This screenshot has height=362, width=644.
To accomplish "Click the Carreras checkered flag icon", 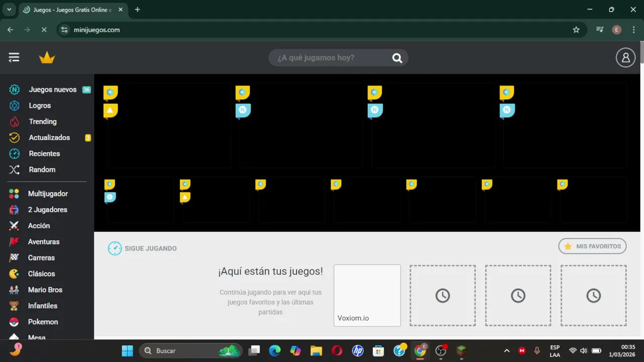I will click(14, 258).
